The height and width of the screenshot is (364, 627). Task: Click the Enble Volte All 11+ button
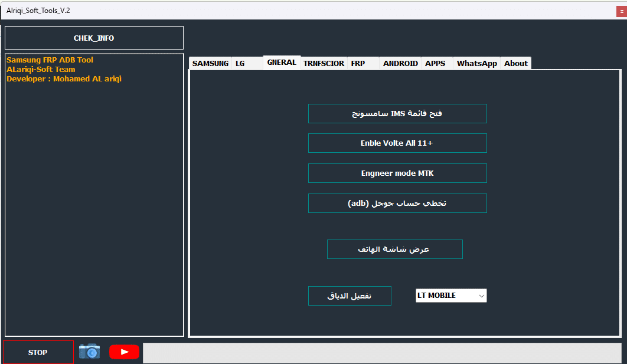[397, 143]
